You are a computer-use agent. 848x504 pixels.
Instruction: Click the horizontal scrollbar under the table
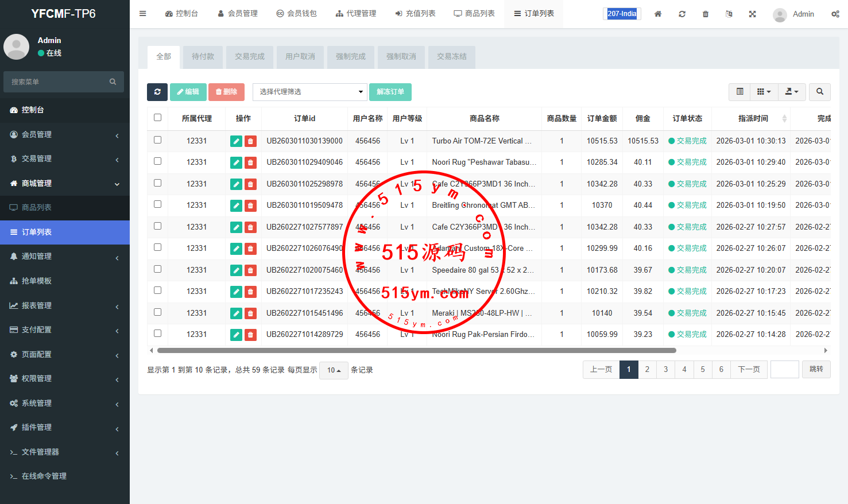416,350
